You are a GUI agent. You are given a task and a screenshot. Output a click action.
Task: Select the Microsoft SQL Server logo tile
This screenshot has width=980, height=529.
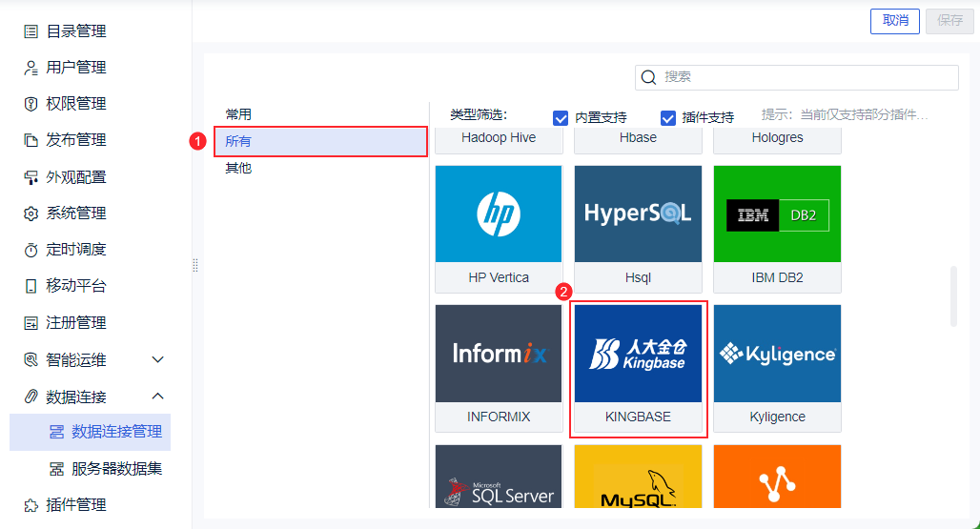coord(499,477)
